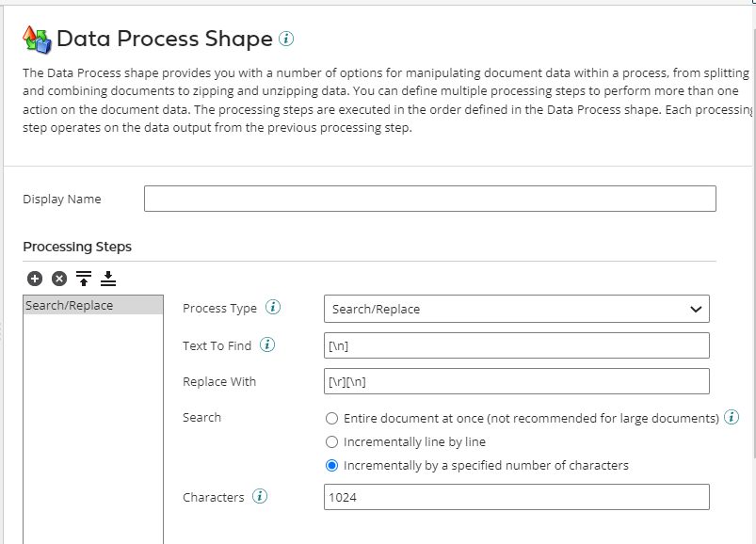Open the Process Type dropdown
The height and width of the screenshot is (544, 756).
click(x=516, y=309)
